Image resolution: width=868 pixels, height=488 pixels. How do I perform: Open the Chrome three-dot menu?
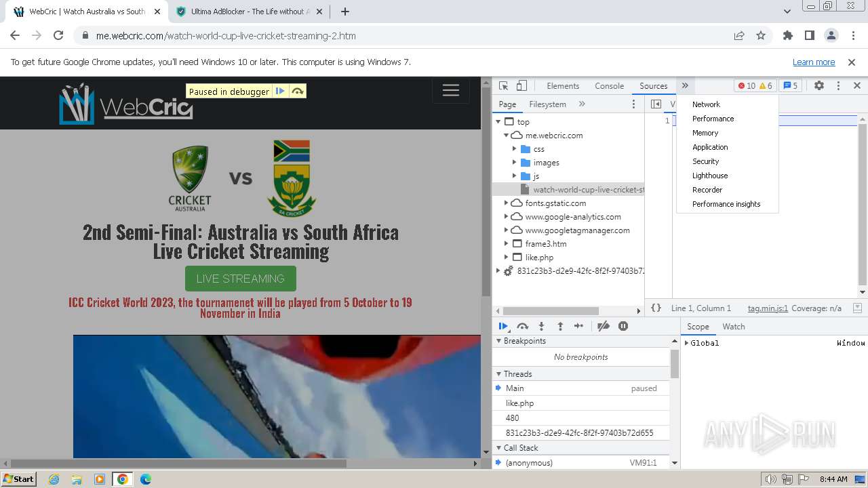852,36
